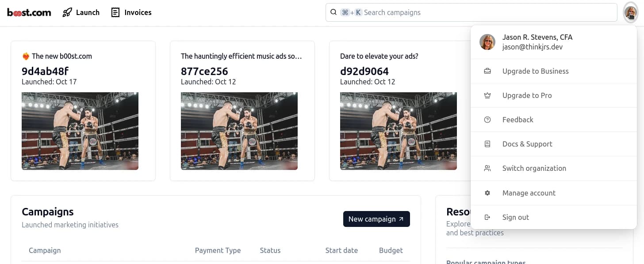This screenshot has height=264, width=644.
Task: Click the Docs & Support book icon
Action: (487, 144)
